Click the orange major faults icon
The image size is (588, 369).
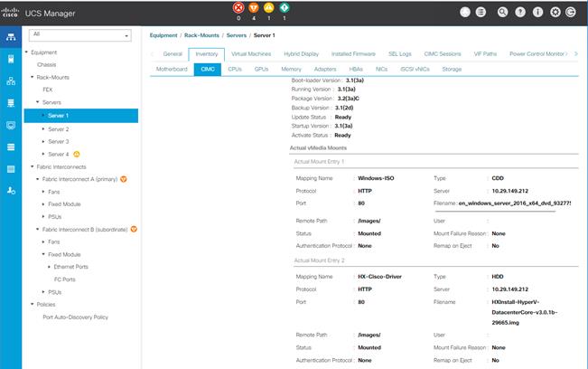click(254, 7)
